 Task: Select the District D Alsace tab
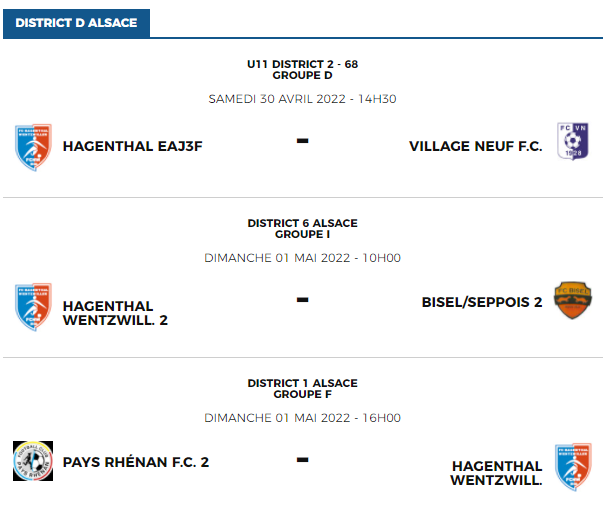click(76, 23)
